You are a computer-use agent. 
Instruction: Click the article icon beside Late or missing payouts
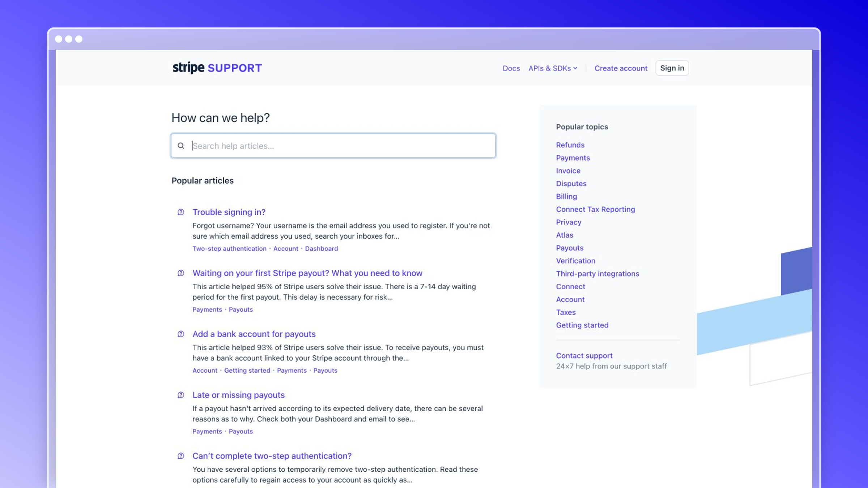tap(181, 395)
